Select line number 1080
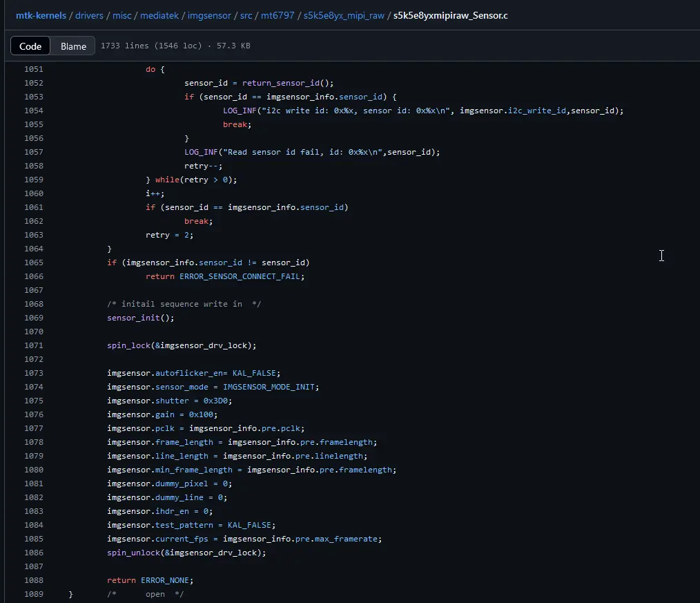 pos(34,470)
